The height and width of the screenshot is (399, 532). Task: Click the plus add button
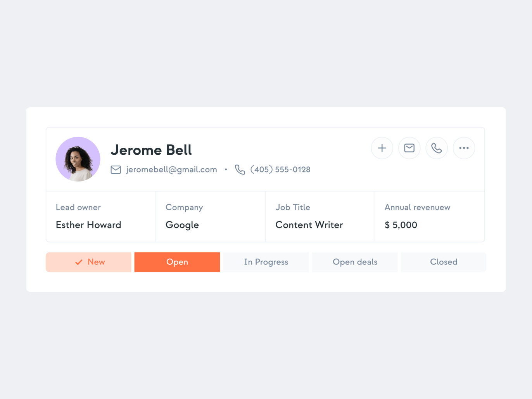click(x=382, y=148)
